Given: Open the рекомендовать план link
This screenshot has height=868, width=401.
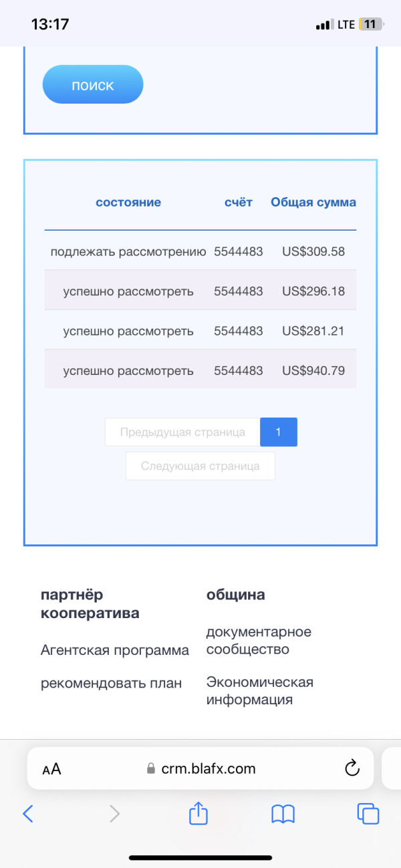Looking at the screenshot, I should click(x=111, y=684).
